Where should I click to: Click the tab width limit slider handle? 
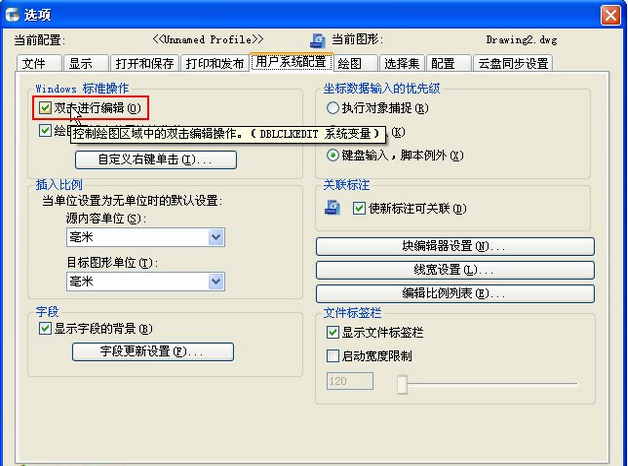[x=403, y=384]
